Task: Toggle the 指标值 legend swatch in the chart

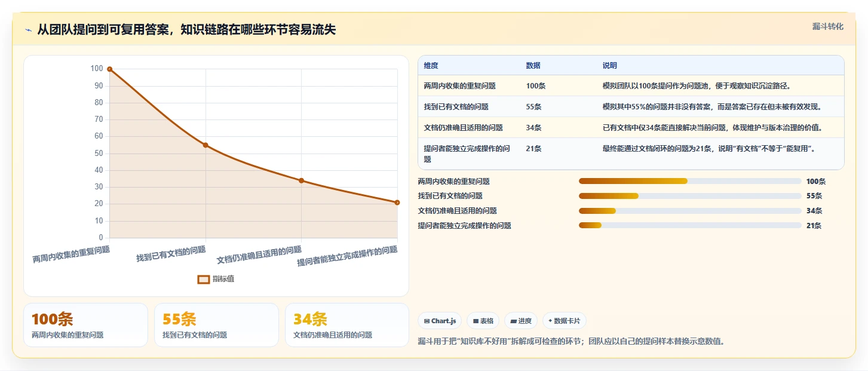Action: point(204,279)
